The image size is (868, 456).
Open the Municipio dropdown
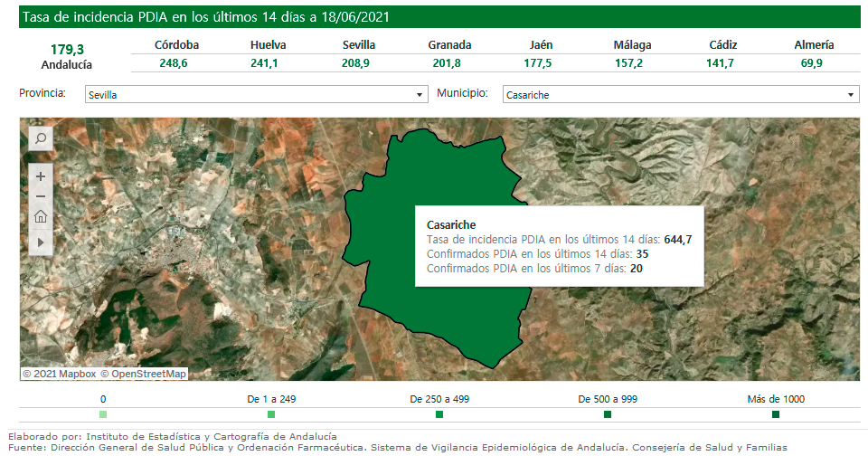tap(680, 94)
